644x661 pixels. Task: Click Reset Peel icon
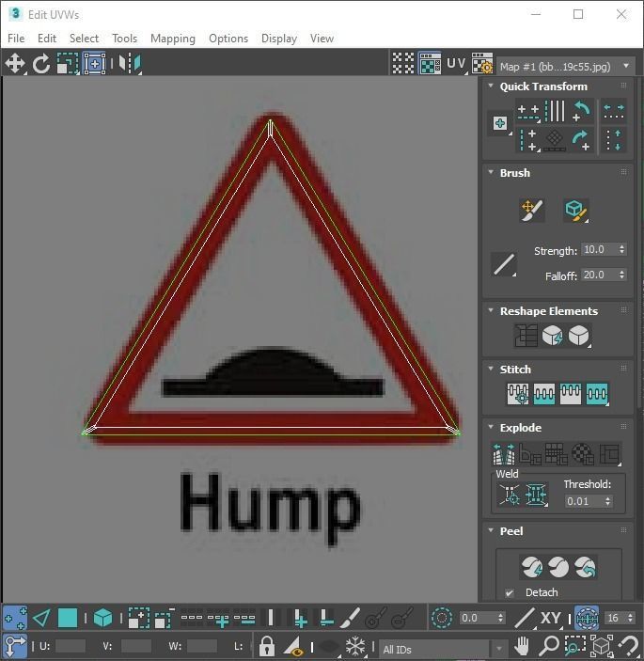[x=585, y=567]
